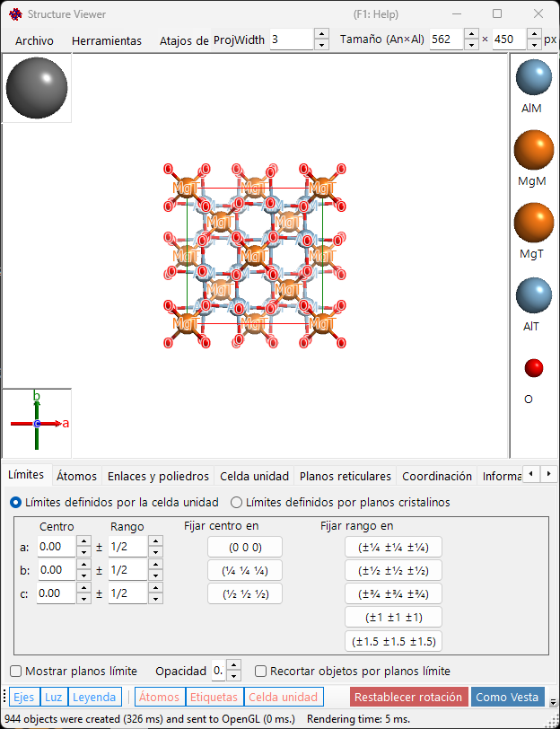560x729 pixels.
Task: Set center to (¼ ¼ ¼)
Action: pyautogui.click(x=245, y=570)
